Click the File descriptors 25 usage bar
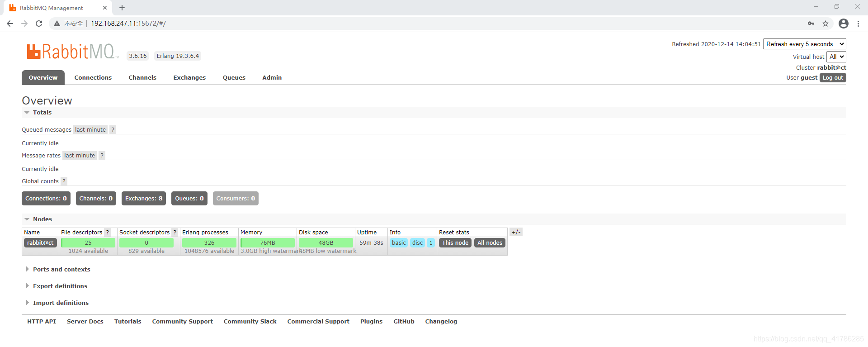The image size is (868, 347). tap(88, 243)
